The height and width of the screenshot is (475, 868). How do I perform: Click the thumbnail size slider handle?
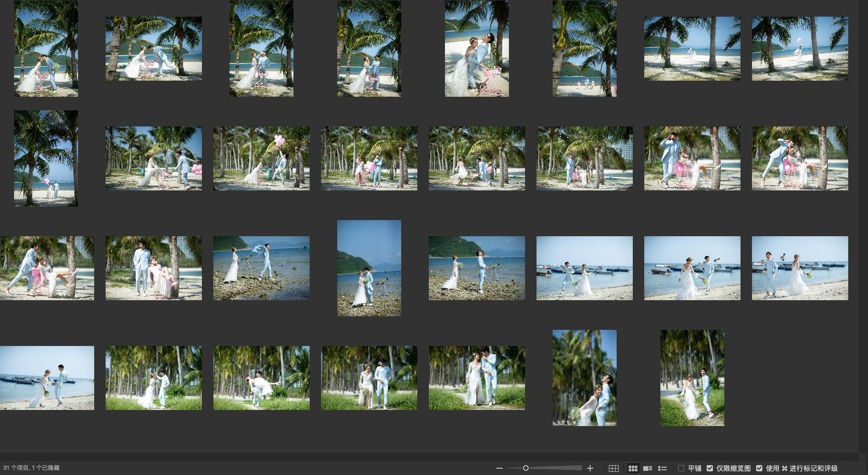[x=526, y=468]
